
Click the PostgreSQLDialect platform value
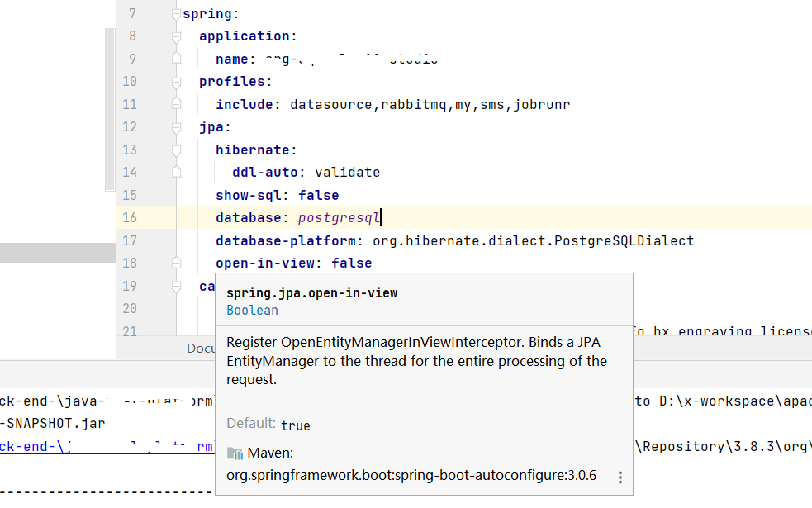[x=532, y=240]
